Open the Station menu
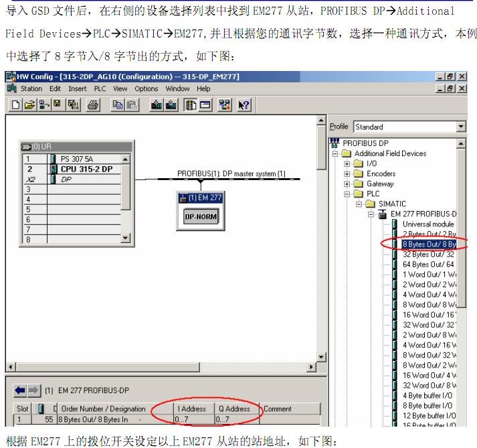Viewport: 477px width, 448px height. pos(31,88)
